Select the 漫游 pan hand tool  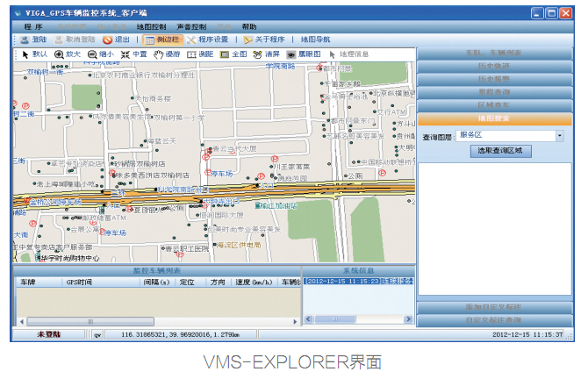167,54
